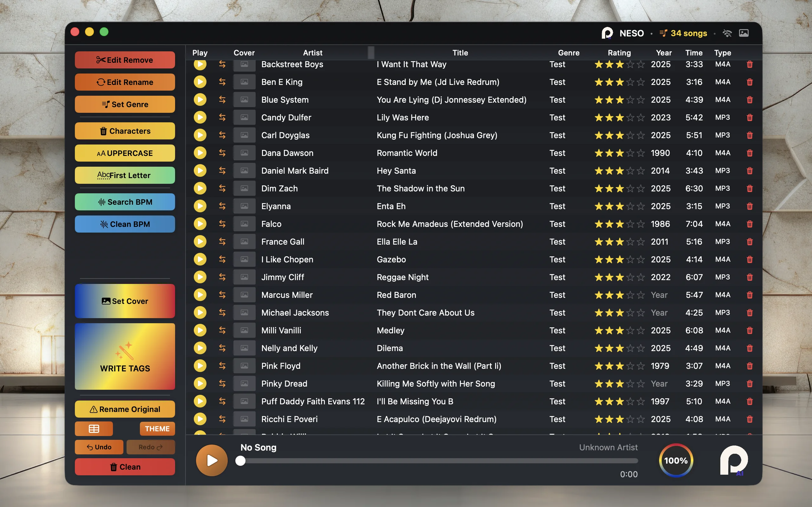Set fourth star rating for Jimmy Cliff
Screen dimensions: 812x507
[x=630, y=277]
